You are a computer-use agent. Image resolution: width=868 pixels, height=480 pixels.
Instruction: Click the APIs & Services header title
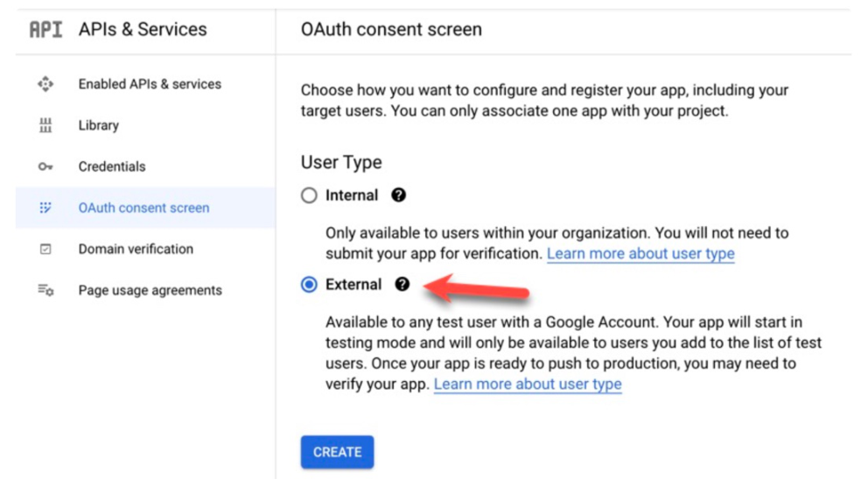tap(143, 30)
